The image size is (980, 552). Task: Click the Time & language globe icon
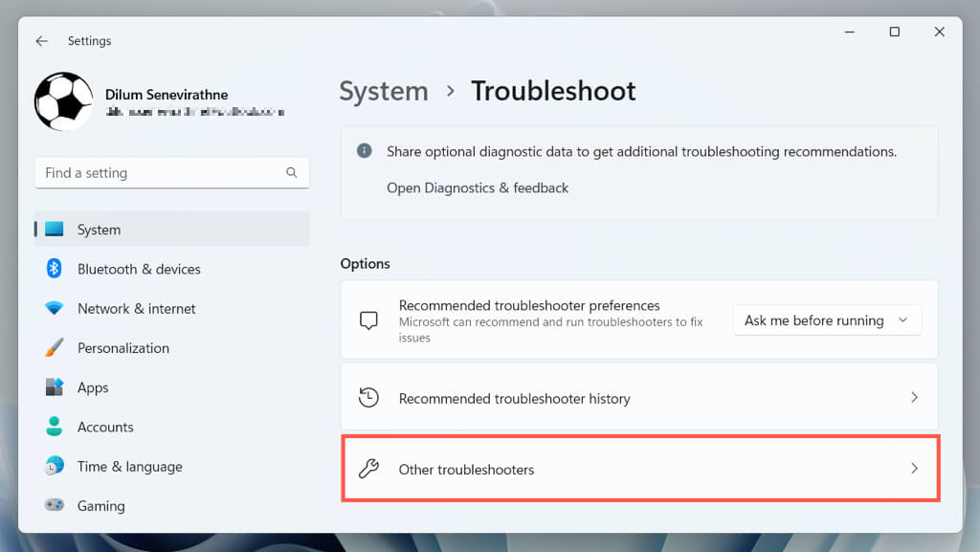click(55, 466)
